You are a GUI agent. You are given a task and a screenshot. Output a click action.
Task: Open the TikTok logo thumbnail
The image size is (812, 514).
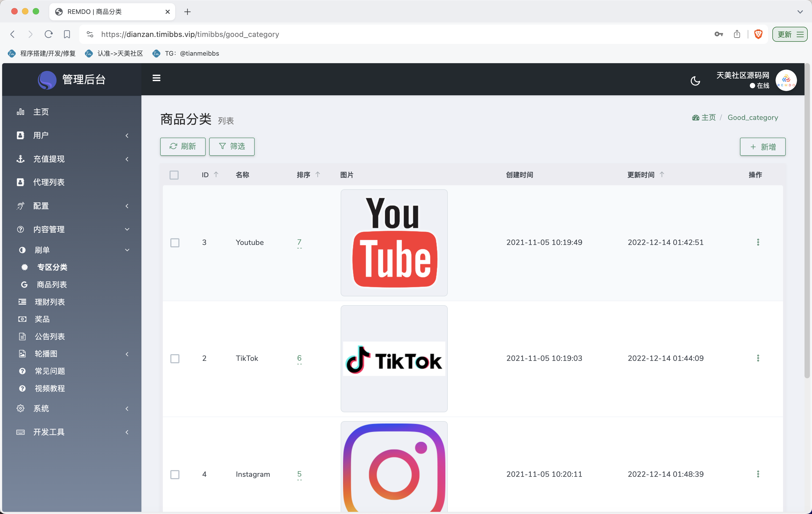click(x=394, y=359)
